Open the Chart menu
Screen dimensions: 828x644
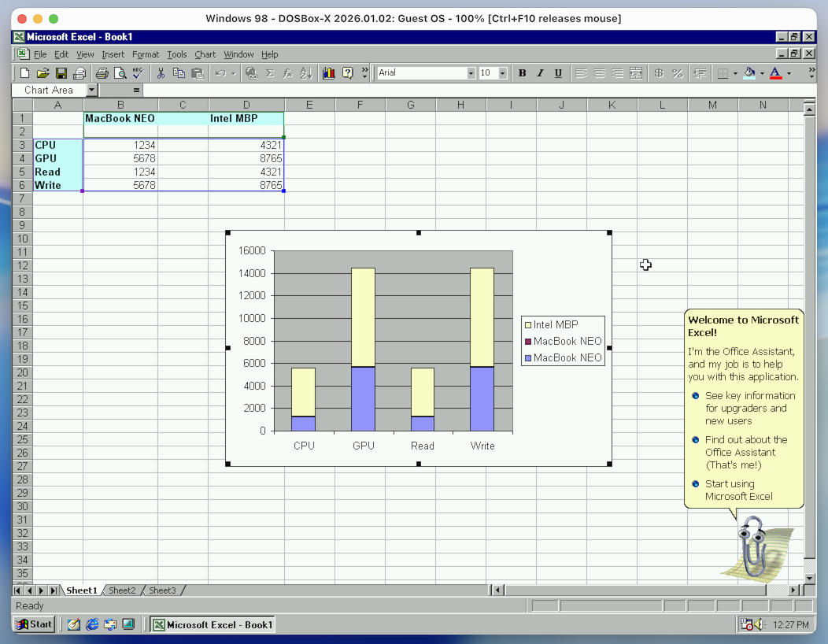click(x=205, y=54)
